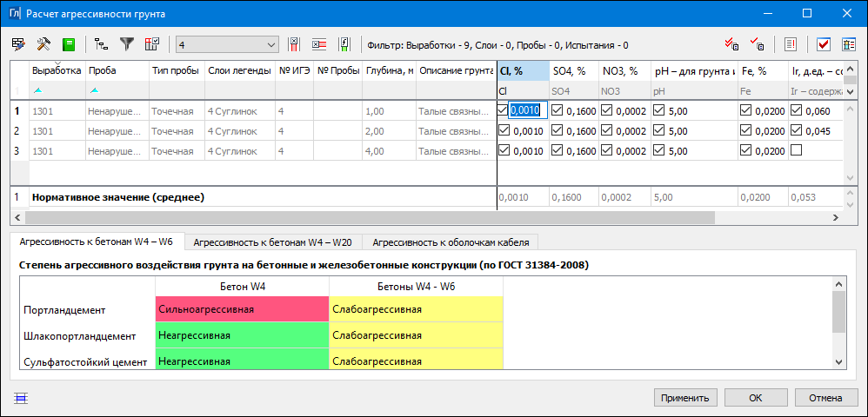The width and height of the screenshot is (868, 417).
Task: Click the double red checkmarks icon
Action: pyautogui.click(x=731, y=45)
